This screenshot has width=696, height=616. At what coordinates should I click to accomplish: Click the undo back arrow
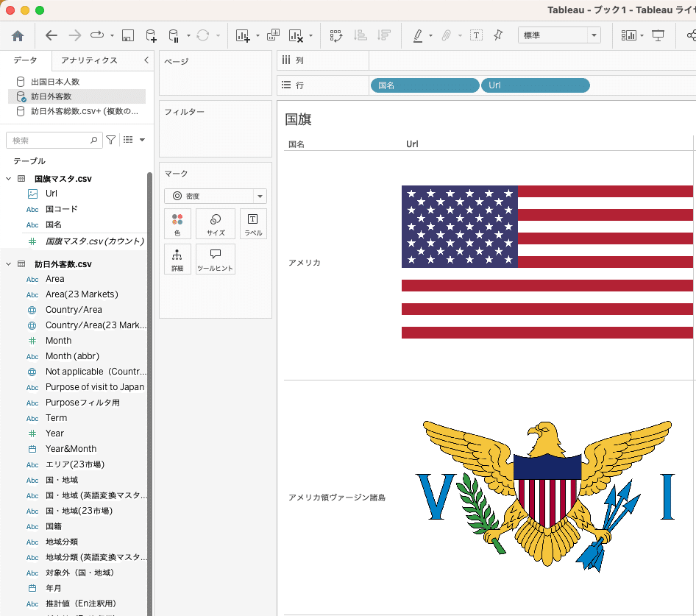click(x=52, y=35)
